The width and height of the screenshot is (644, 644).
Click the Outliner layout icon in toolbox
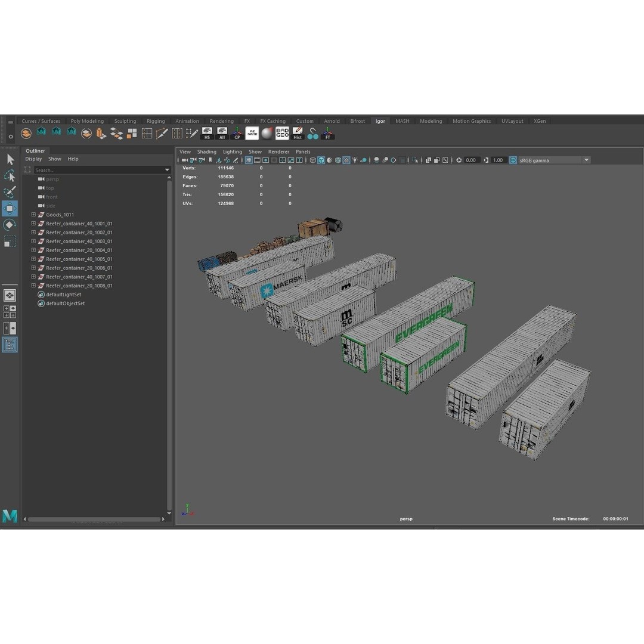10,345
